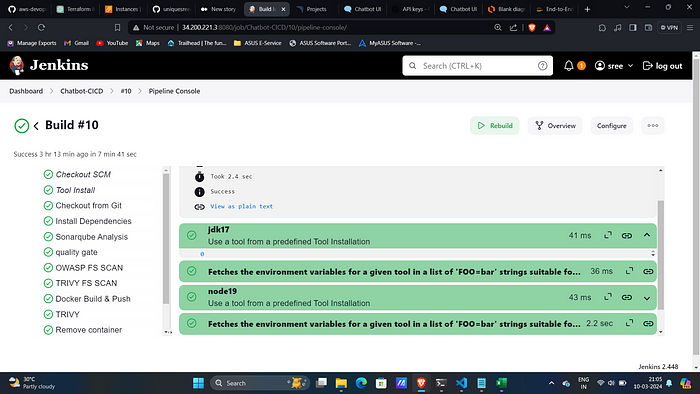Open 36 ms environment step in new window

pos(629,271)
